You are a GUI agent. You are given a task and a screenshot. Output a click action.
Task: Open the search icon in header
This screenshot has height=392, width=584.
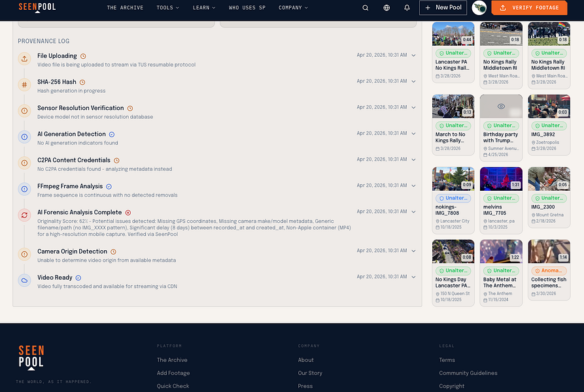click(x=366, y=8)
